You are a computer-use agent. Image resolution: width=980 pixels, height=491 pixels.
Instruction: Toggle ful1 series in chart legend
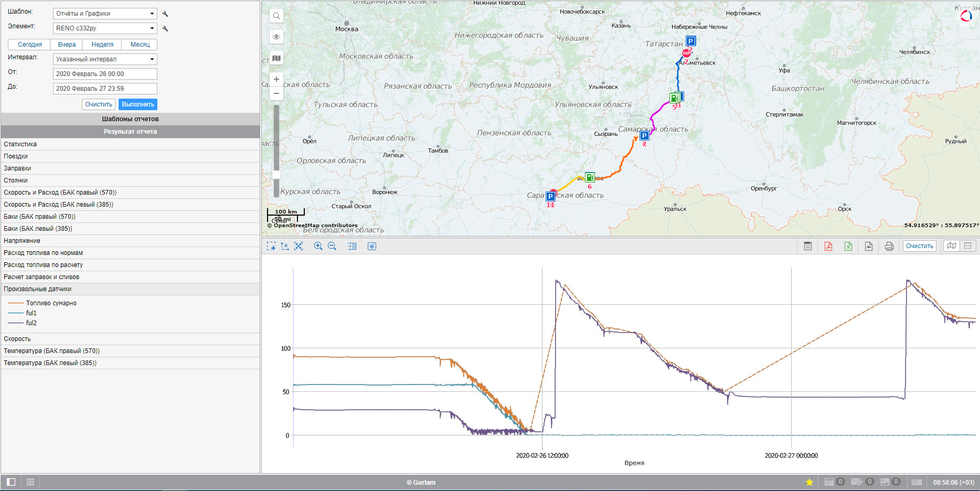31,313
